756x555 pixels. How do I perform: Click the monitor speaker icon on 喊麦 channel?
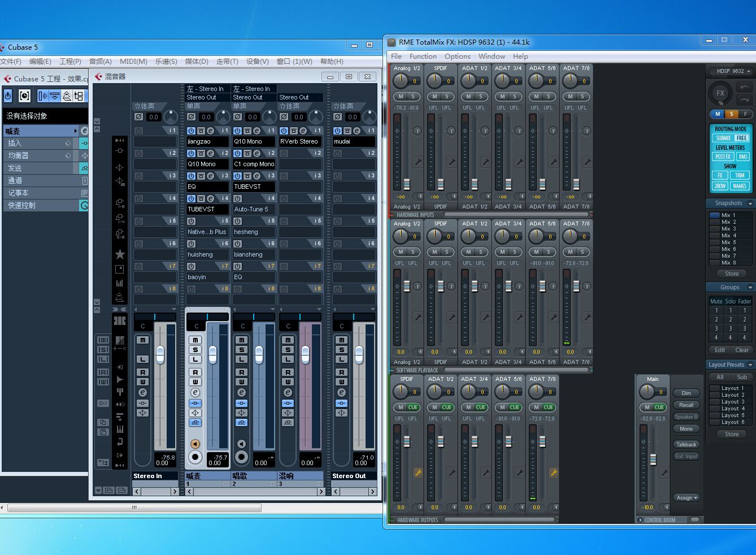click(195, 444)
